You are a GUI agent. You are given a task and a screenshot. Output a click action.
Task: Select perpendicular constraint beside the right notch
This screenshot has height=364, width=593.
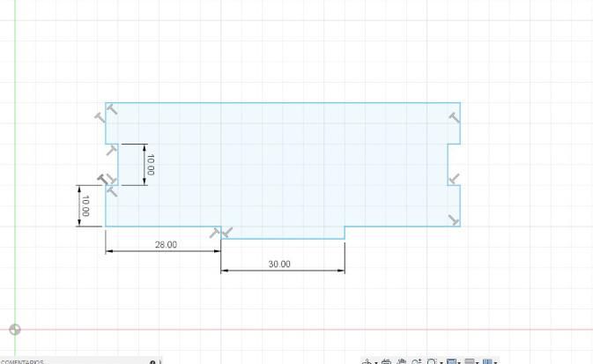point(454,178)
